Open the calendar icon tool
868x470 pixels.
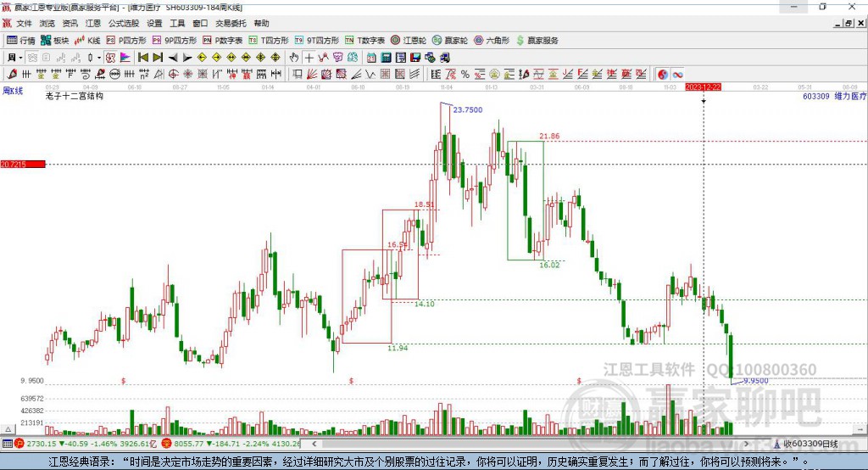[x=371, y=58]
